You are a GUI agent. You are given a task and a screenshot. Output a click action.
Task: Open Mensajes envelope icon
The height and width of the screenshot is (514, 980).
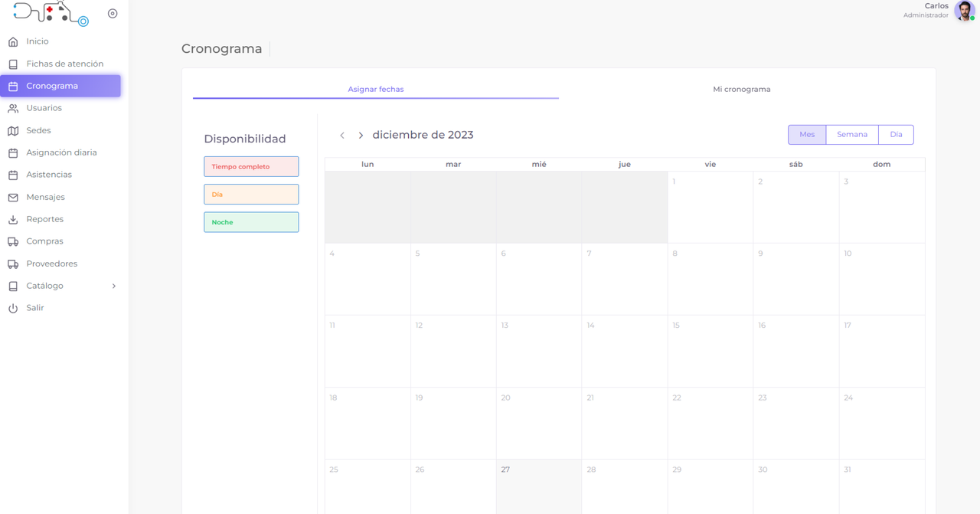pyautogui.click(x=13, y=198)
